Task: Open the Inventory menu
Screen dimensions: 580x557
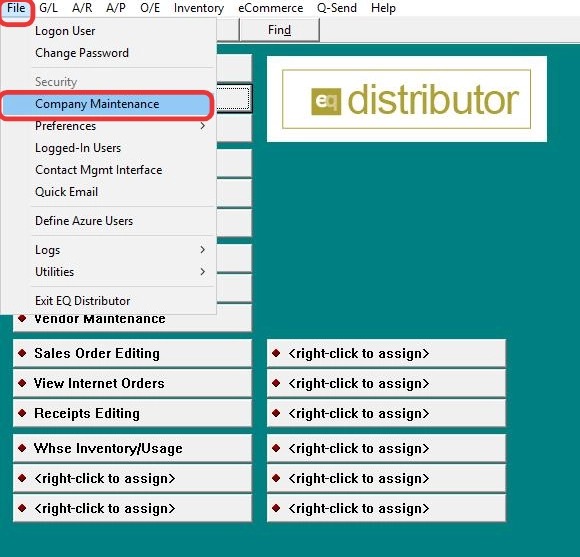Action: click(199, 8)
